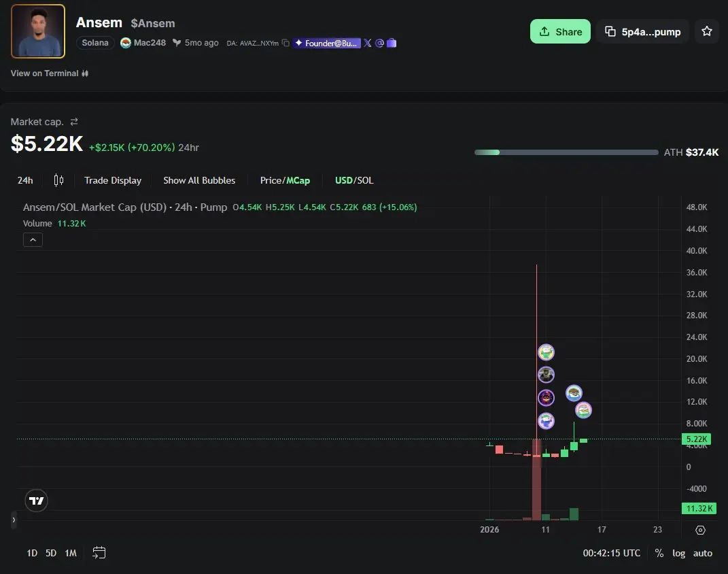The height and width of the screenshot is (574, 728).
Task: Click the TradingView logo on the chart
Action: [36, 501]
